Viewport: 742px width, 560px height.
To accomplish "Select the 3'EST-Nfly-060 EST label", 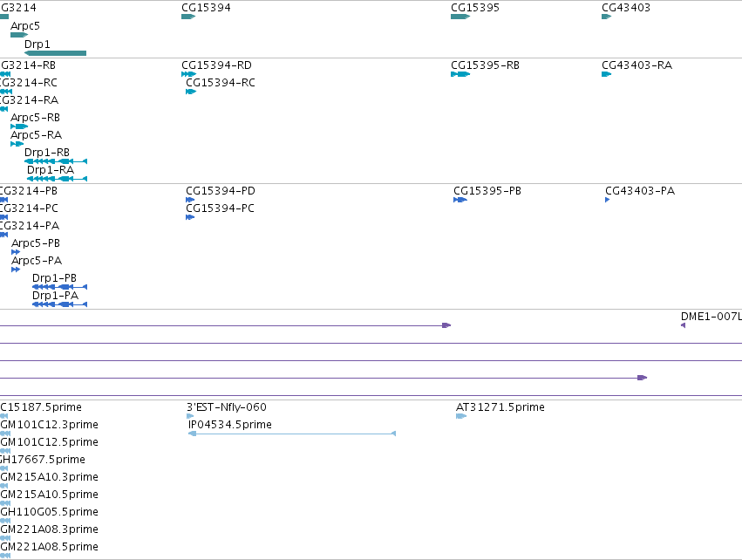I will [227, 407].
